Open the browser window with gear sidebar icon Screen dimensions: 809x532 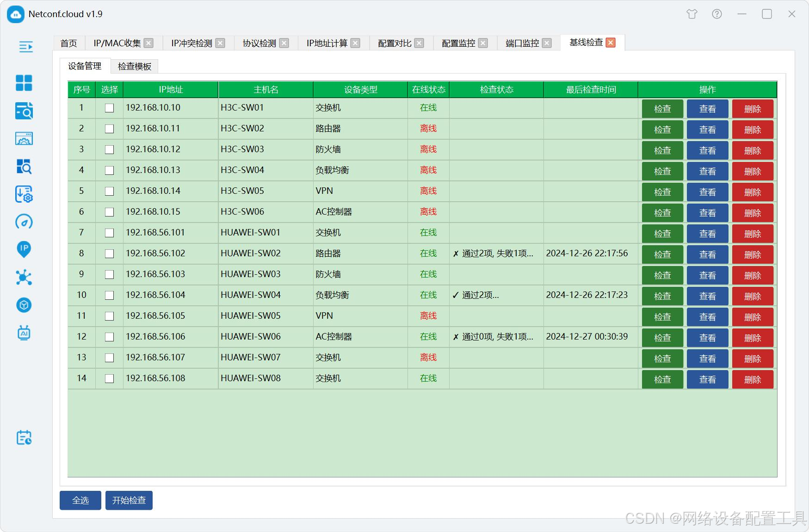pos(24,138)
